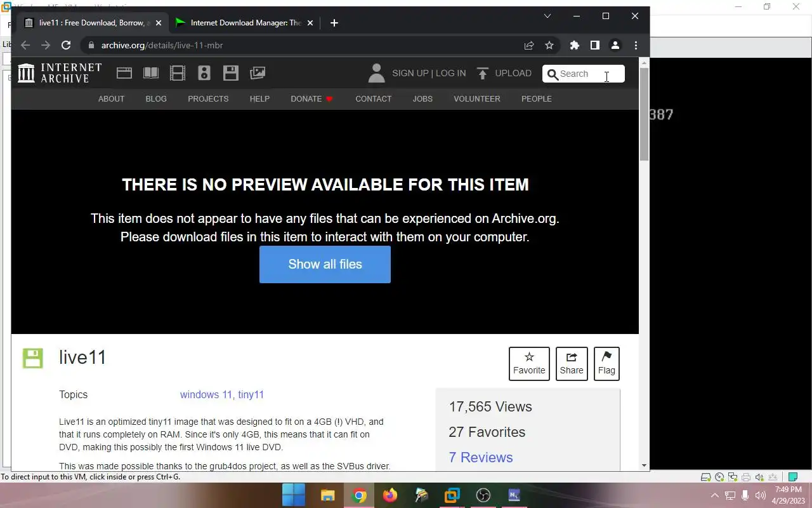Click the Favorite button
This screenshot has width=812, height=508.
529,364
